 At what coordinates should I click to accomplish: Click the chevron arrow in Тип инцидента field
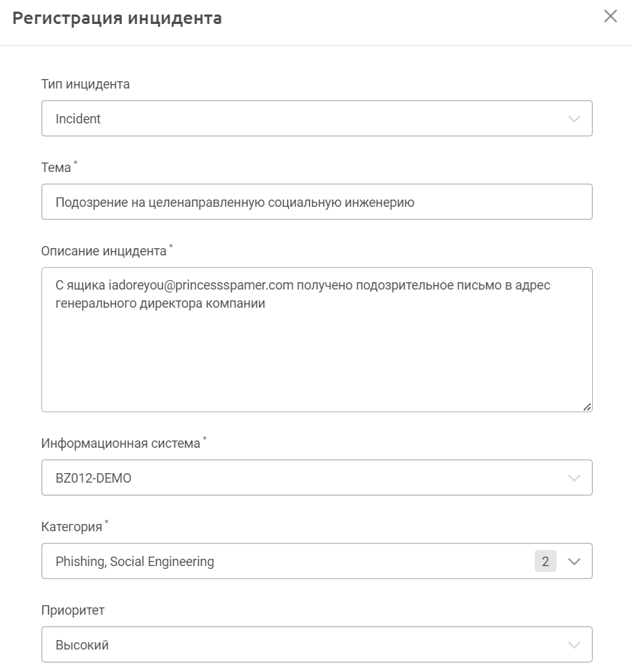574,118
